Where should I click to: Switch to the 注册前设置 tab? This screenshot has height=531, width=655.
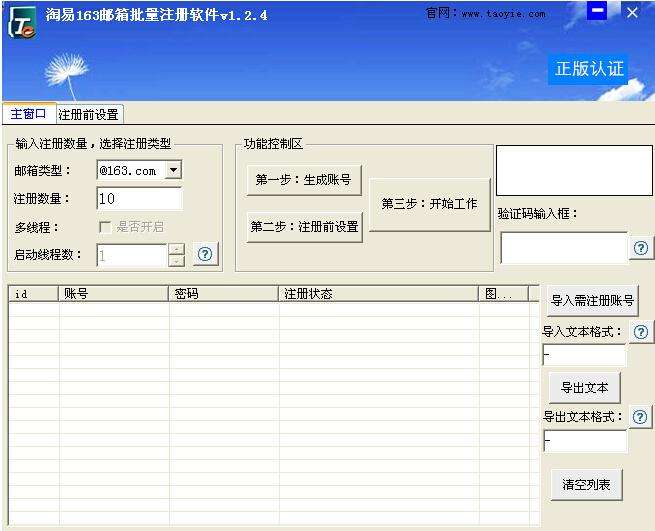(x=89, y=114)
